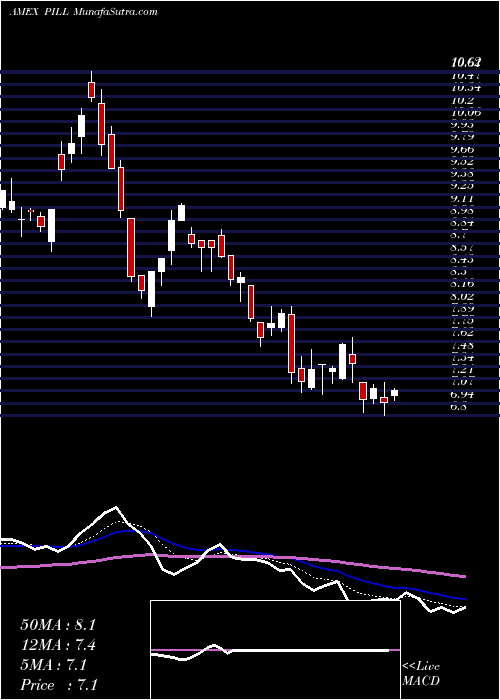Viewport: 500px width, 700px height.
Task: Click the "<<Live MACD" label
Action: tap(421, 673)
